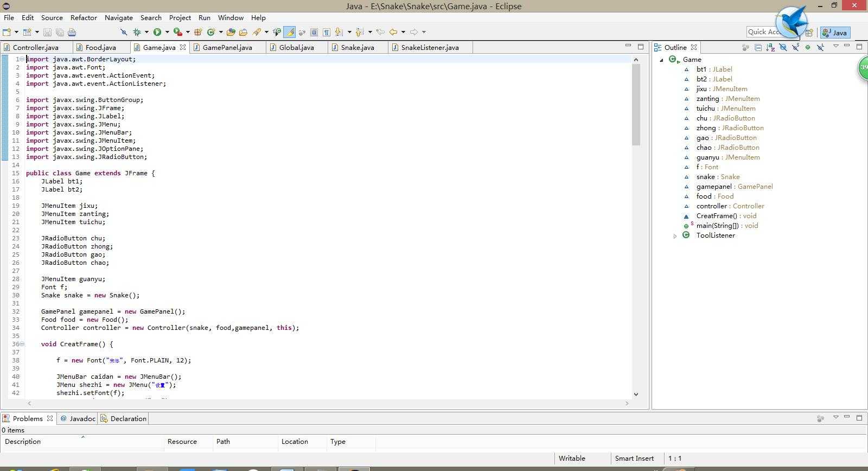
Task: Open the Navigate menu
Action: point(118,17)
